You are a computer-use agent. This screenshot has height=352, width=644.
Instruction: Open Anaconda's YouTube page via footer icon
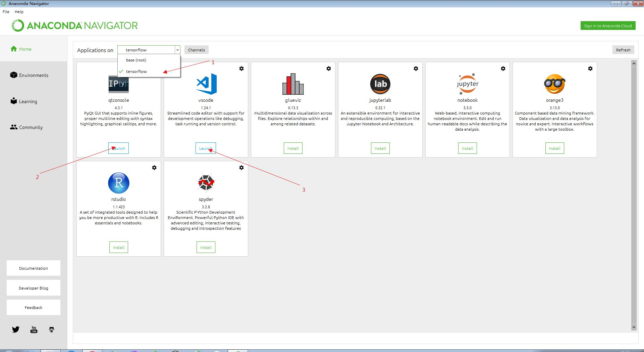[34, 329]
